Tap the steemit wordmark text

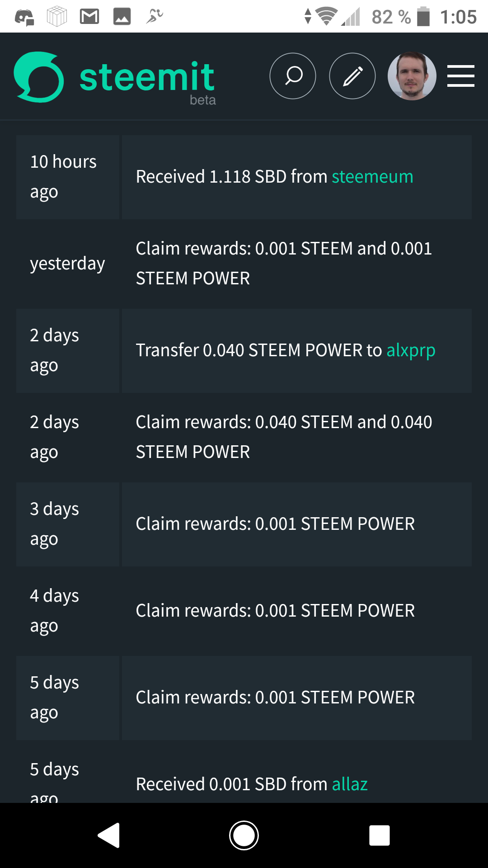coord(147,78)
